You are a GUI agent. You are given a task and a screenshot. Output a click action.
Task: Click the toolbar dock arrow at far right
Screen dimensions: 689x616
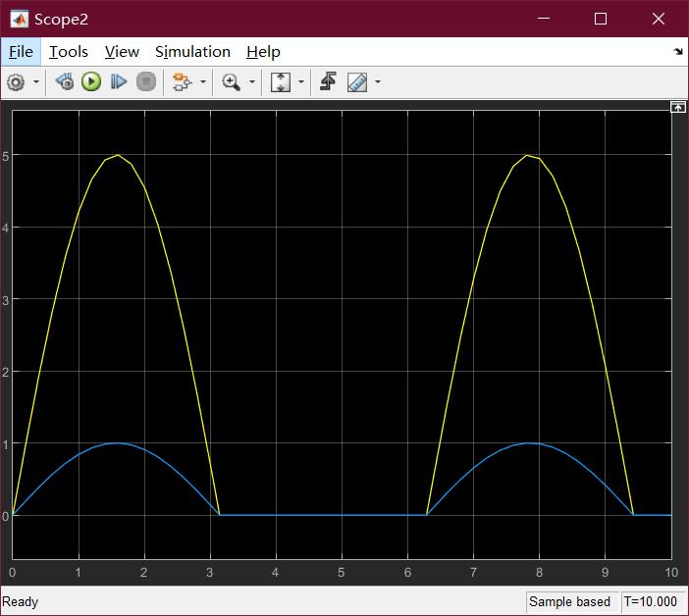(677, 52)
